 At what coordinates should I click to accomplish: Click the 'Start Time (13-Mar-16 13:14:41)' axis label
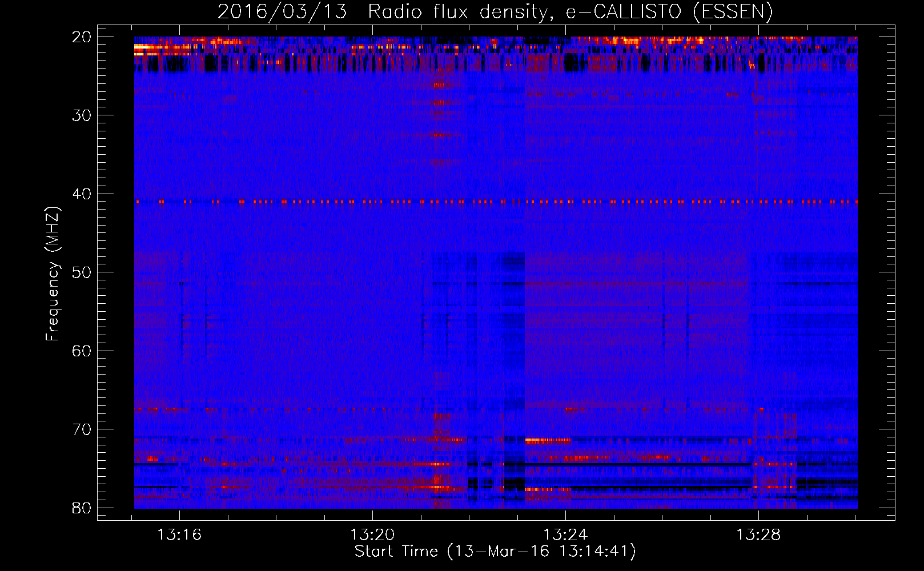[x=495, y=552]
